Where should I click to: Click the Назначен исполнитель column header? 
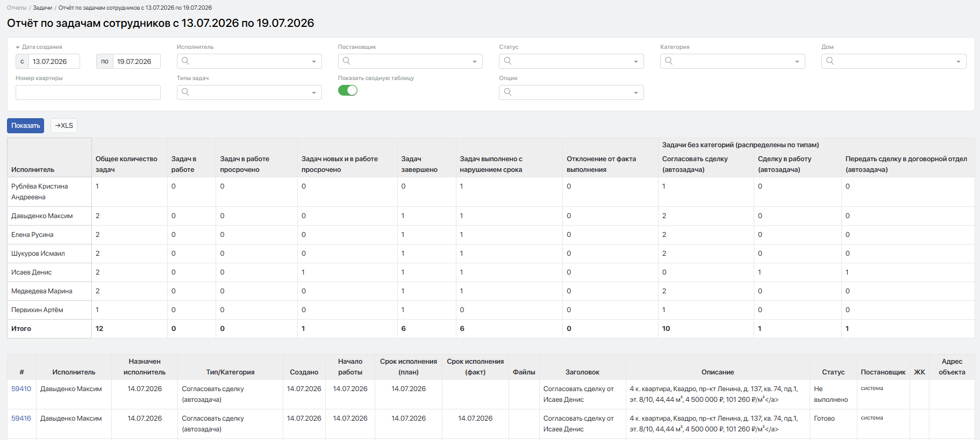pos(145,367)
